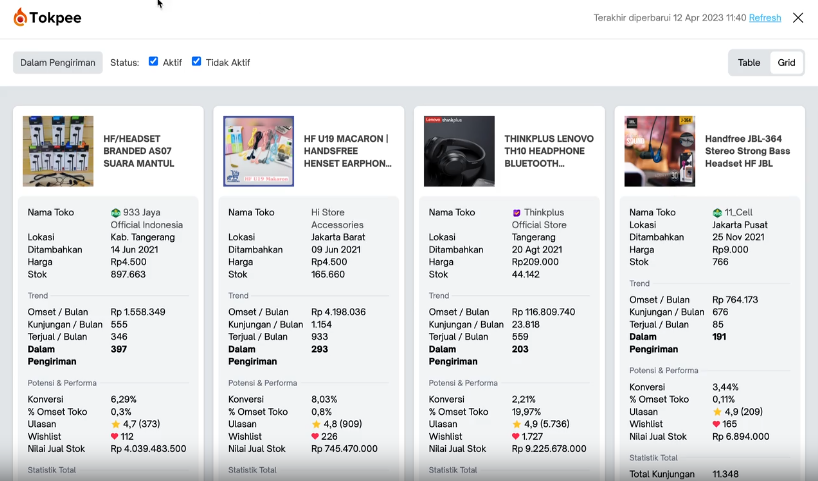Screen dimensions: 818x481
Task: Click location Jakarta Barat
Action: (338, 237)
